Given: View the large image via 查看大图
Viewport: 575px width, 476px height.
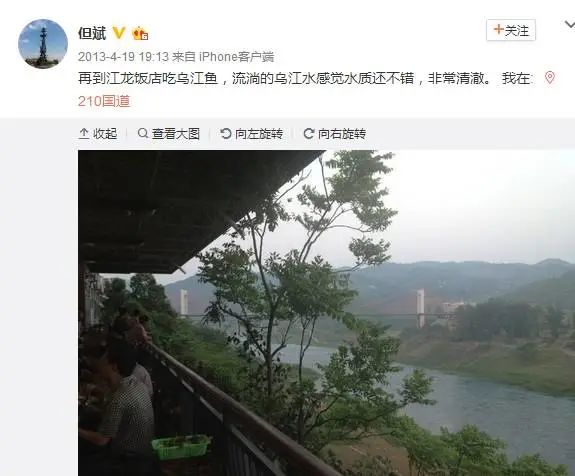Looking at the screenshot, I should 169,134.
